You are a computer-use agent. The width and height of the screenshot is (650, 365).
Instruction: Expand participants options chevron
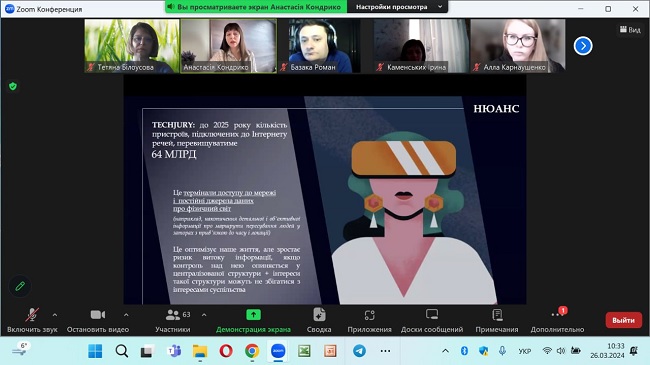[204, 315]
